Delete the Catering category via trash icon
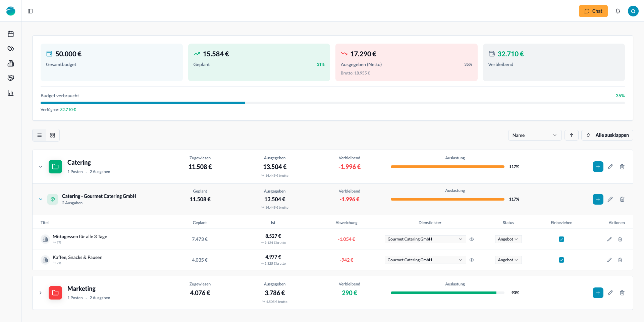The height and width of the screenshot is (322, 644). [x=622, y=167]
